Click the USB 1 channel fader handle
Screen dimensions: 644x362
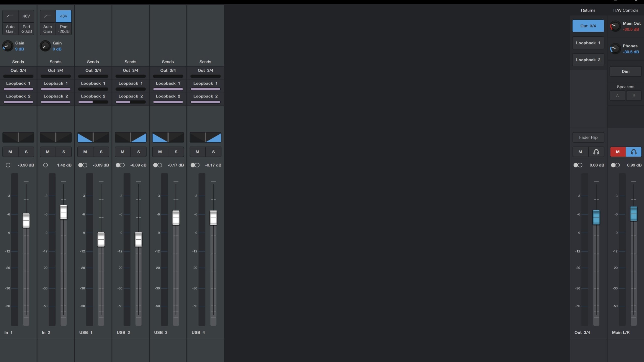tap(101, 239)
